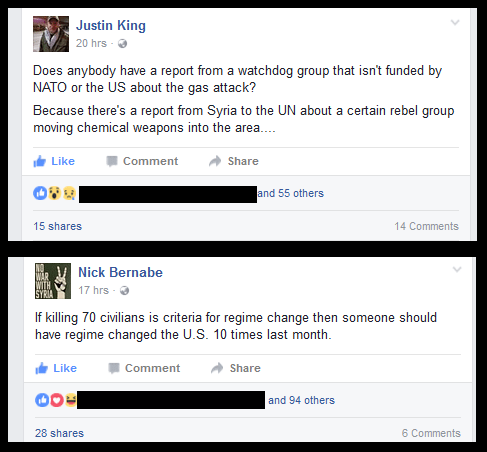Comment on Justin King's post
Screen dimensions: 487x452
142,161
